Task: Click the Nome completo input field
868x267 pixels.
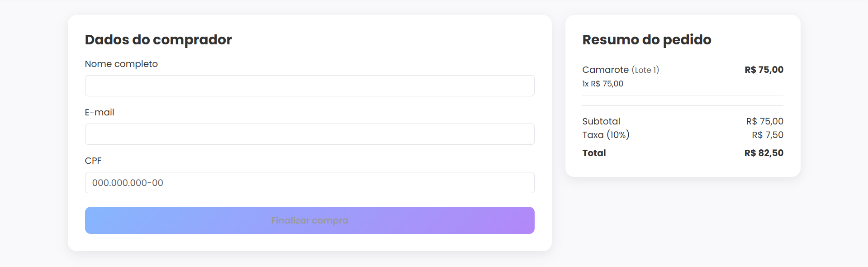Action: [309, 86]
